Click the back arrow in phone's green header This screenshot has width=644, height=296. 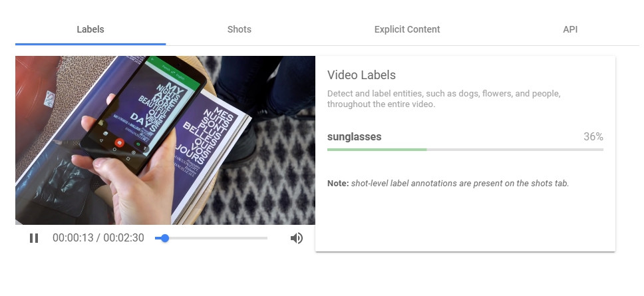pos(152,59)
